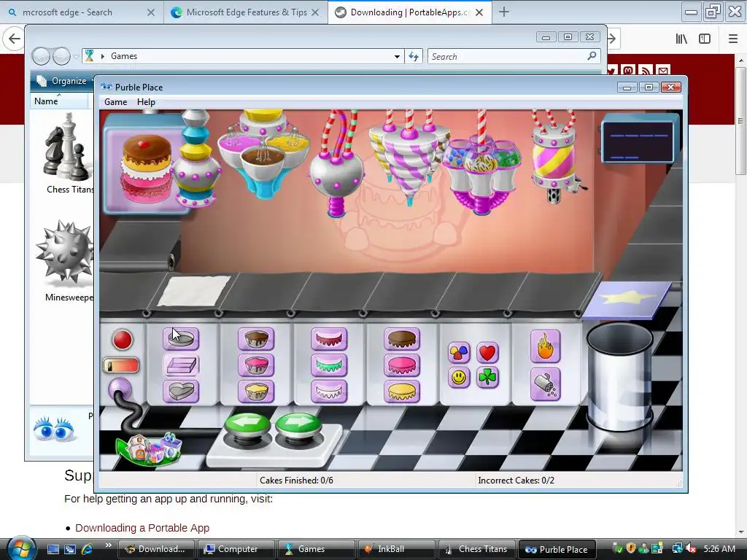The height and width of the screenshot is (560, 747).
Task: Add the colored balls decoration
Action: click(460, 352)
